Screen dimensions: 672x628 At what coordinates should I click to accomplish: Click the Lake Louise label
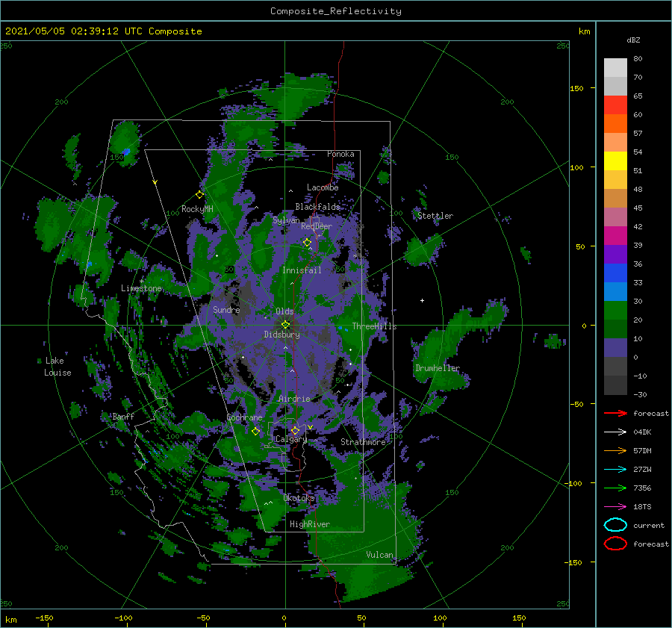point(57,367)
